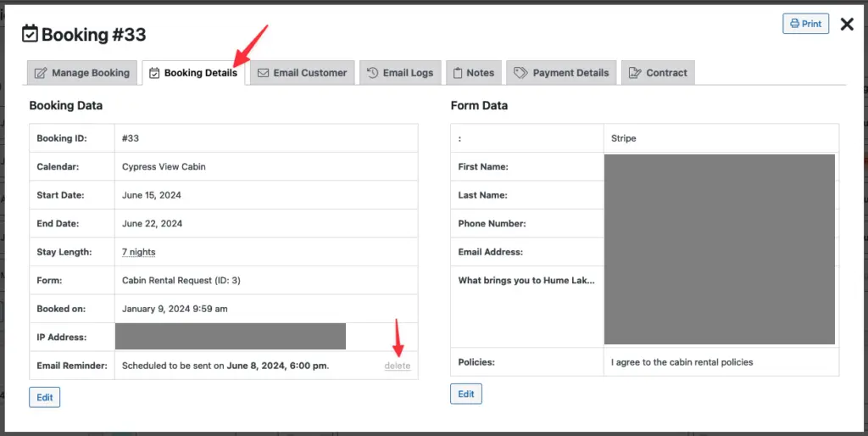Click the Email Logs history icon

[x=372, y=73]
